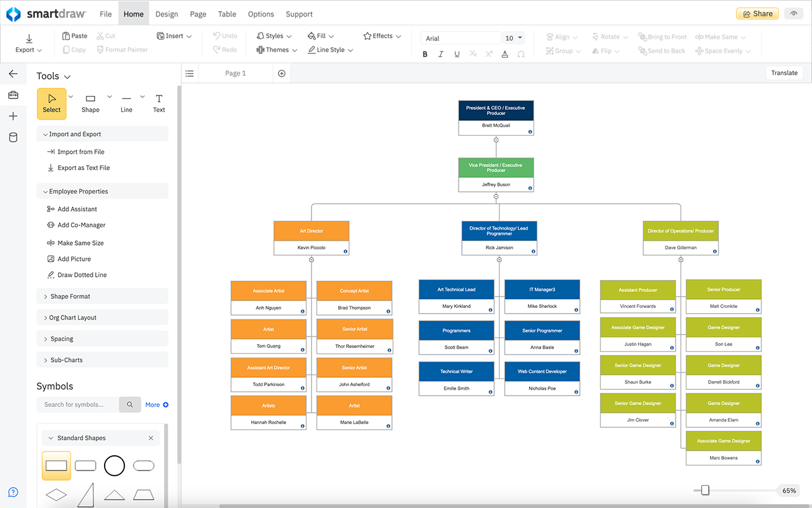Viewport: 812px width, 508px height.
Task: Click the back arrow in left sidebar
Action: point(13,74)
